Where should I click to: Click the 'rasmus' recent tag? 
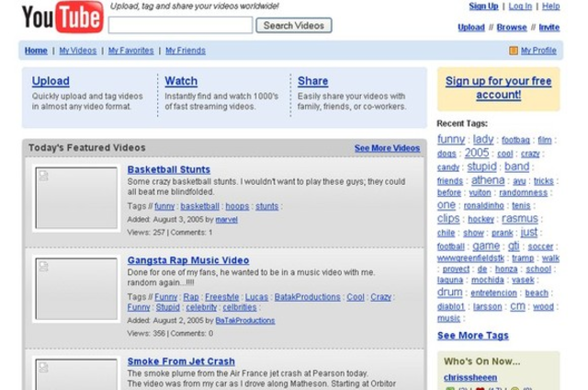[520, 219]
